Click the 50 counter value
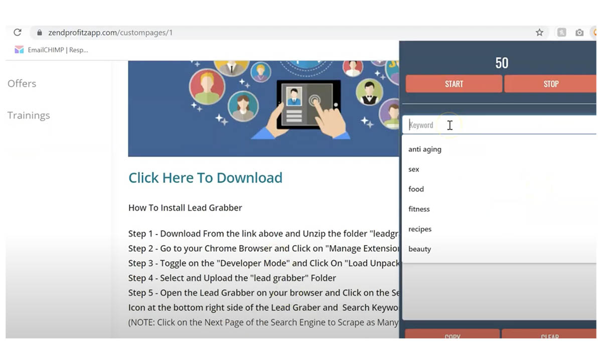Viewport: 602px width, 364px height. tap(502, 63)
